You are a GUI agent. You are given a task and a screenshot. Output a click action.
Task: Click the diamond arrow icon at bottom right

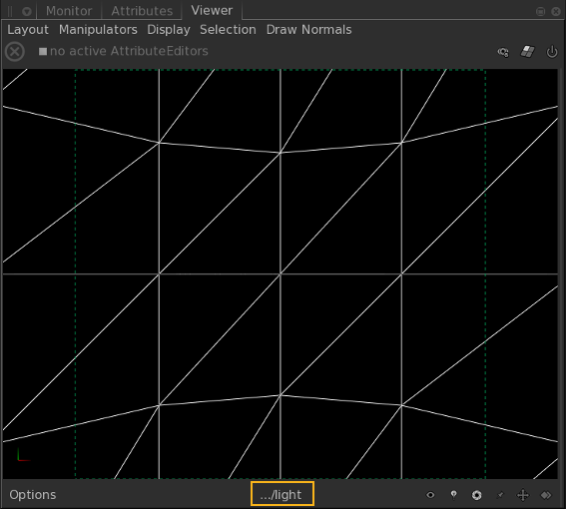pos(546,495)
